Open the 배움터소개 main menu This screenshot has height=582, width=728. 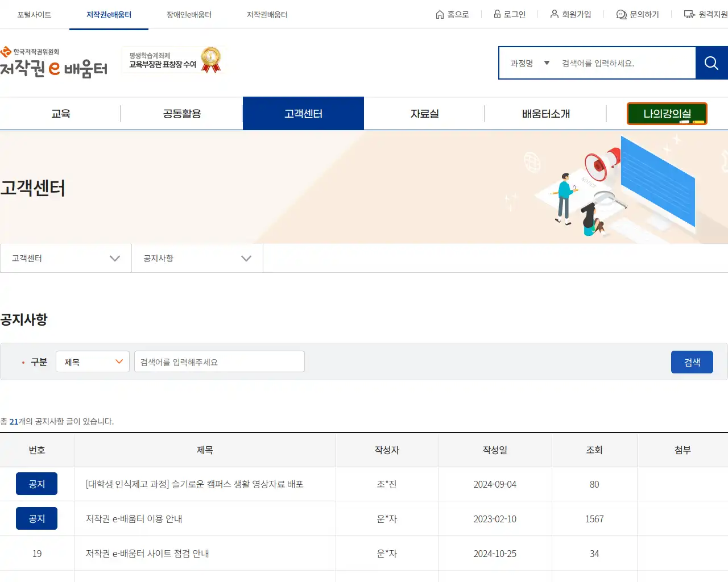pyautogui.click(x=546, y=114)
